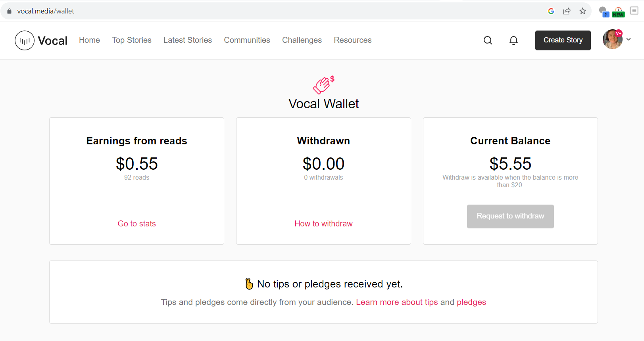
Task: Bookmark page with star icon
Action: (582, 11)
